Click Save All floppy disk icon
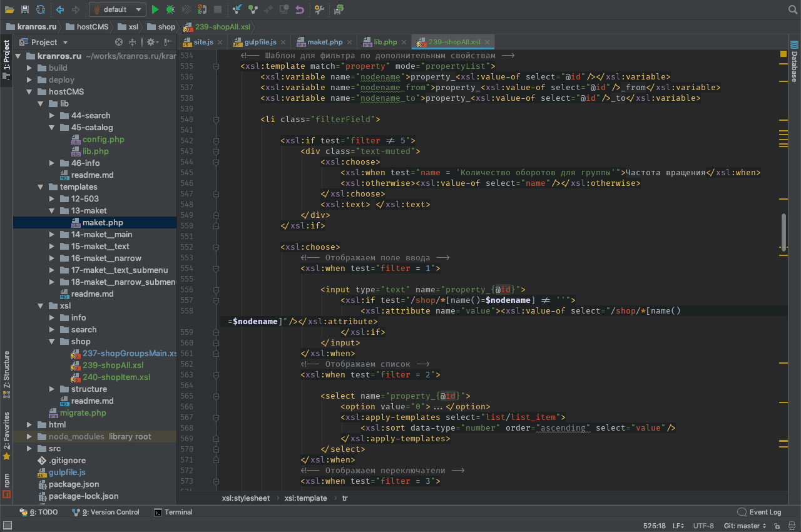This screenshot has height=532, width=801. (x=25, y=9)
